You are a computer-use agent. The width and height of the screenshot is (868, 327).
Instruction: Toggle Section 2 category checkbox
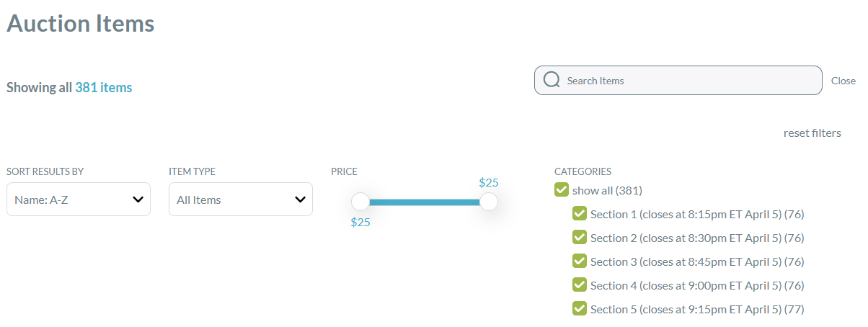click(580, 238)
